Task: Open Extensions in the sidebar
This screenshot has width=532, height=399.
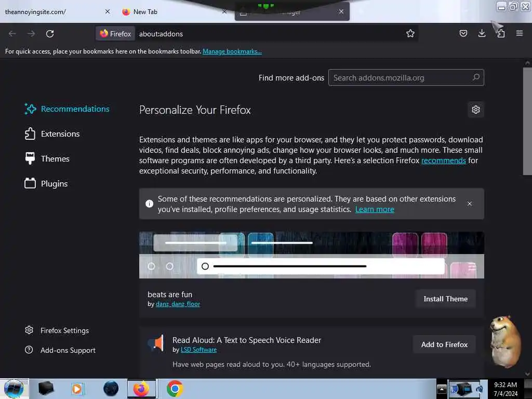Action: point(52,134)
